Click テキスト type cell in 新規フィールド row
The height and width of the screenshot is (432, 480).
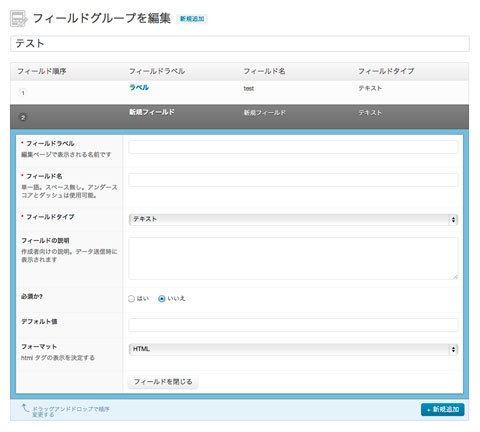click(x=370, y=113)
